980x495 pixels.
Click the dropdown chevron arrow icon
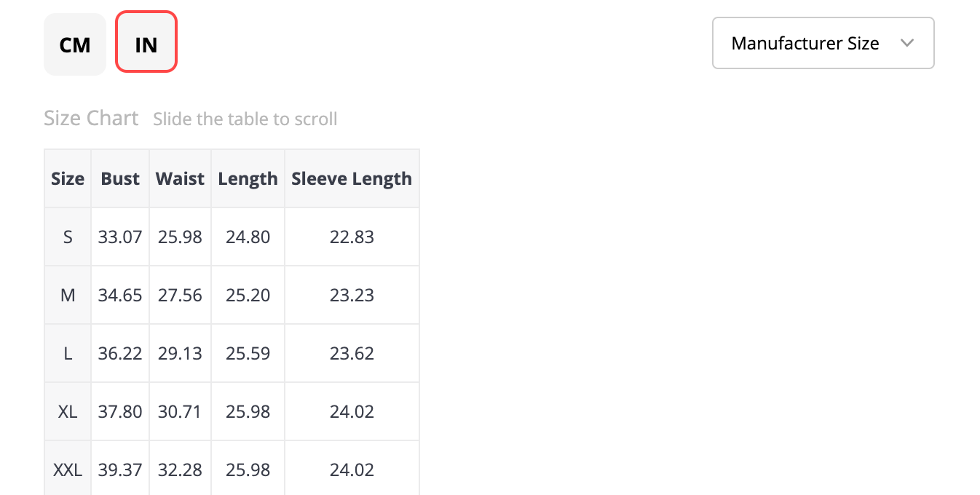pos(906,43)
